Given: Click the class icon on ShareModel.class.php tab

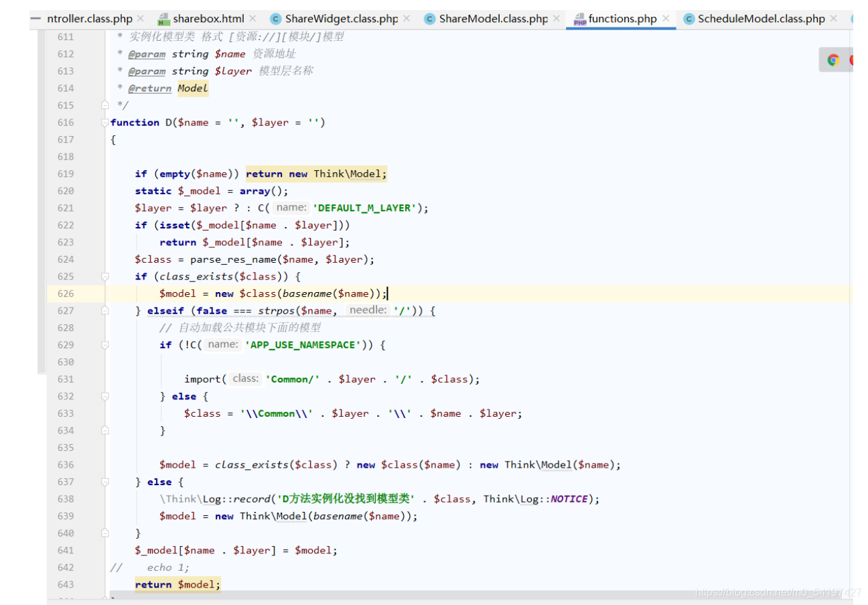Looking at the screenshot, I should (429, 19).
